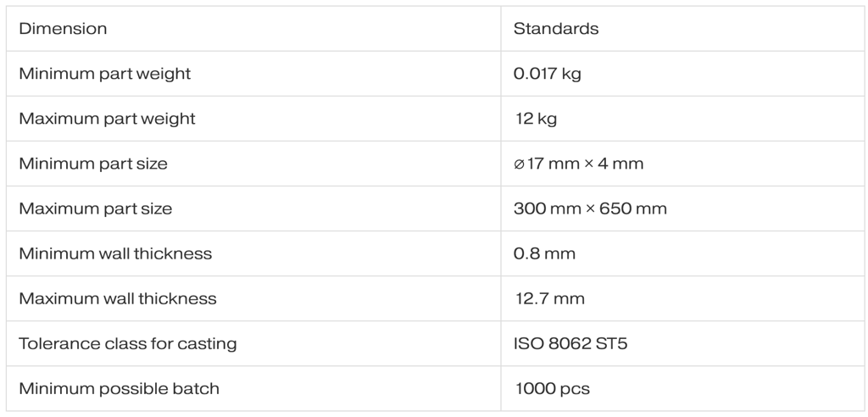Click the Standards header cell
The width and height of the screenshot is (868, 417).
(556, 29)
